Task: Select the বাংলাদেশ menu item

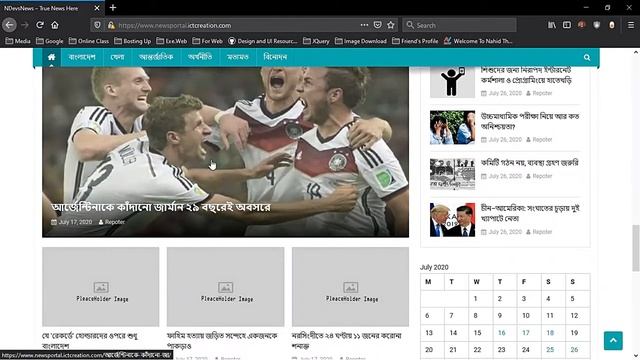Action: pos(82,57)
